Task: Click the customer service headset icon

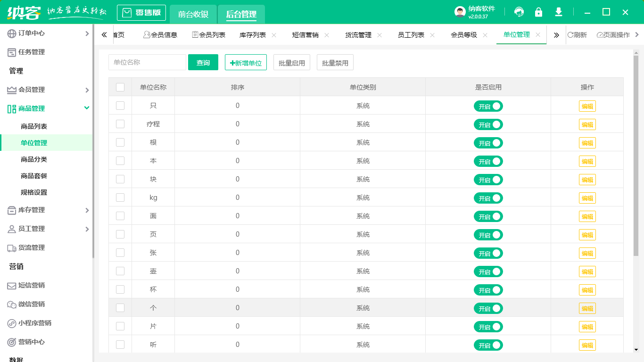Action: pos(519,12)
